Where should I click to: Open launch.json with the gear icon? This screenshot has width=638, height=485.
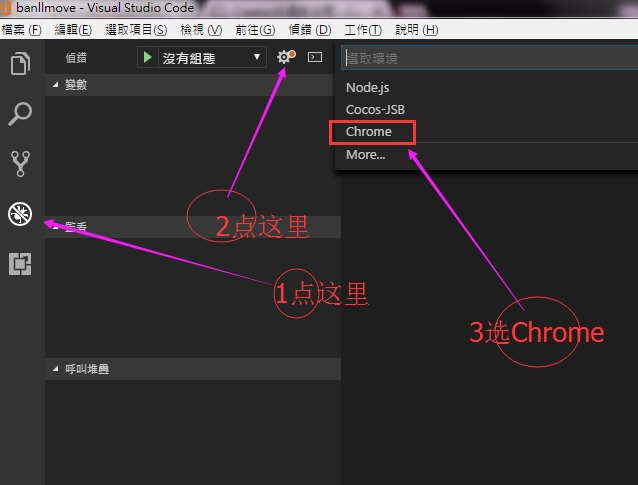(286, 57)
